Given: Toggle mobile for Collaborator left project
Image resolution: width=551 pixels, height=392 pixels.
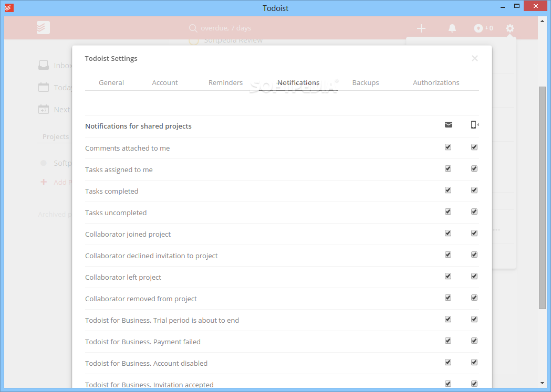Looking at the screenshot, I should [x=474, y=276].
